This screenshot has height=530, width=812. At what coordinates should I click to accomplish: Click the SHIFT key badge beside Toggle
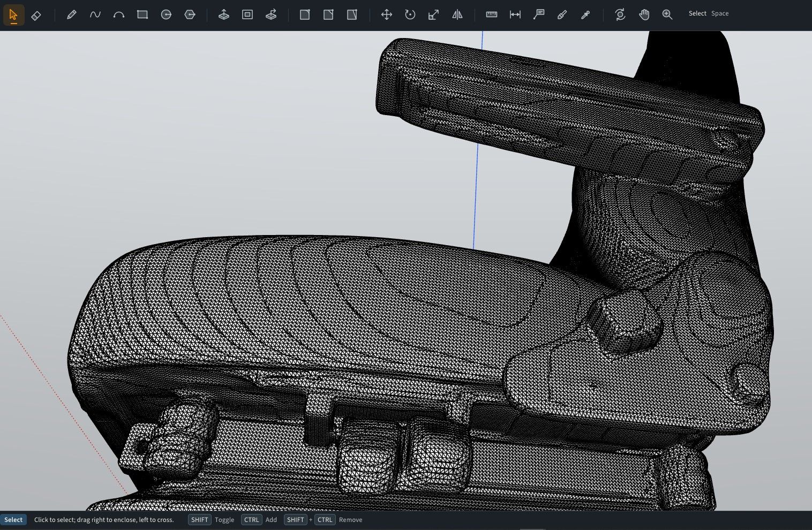click(199, 520)
